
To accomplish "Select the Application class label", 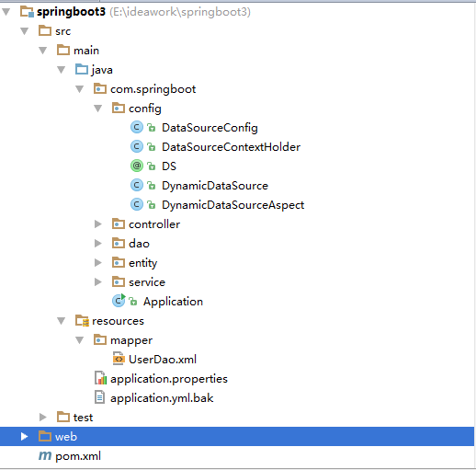I will click(173, 302).
